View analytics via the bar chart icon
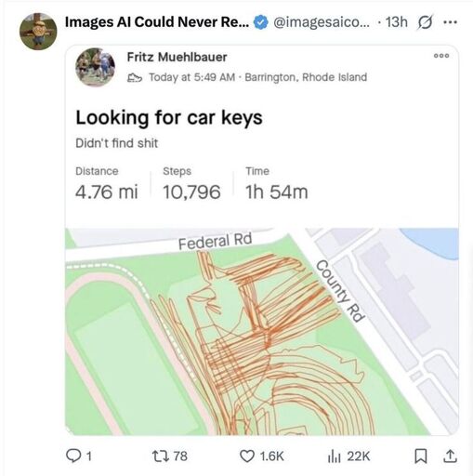Screen dimensions: 473x476 (335, 456)
